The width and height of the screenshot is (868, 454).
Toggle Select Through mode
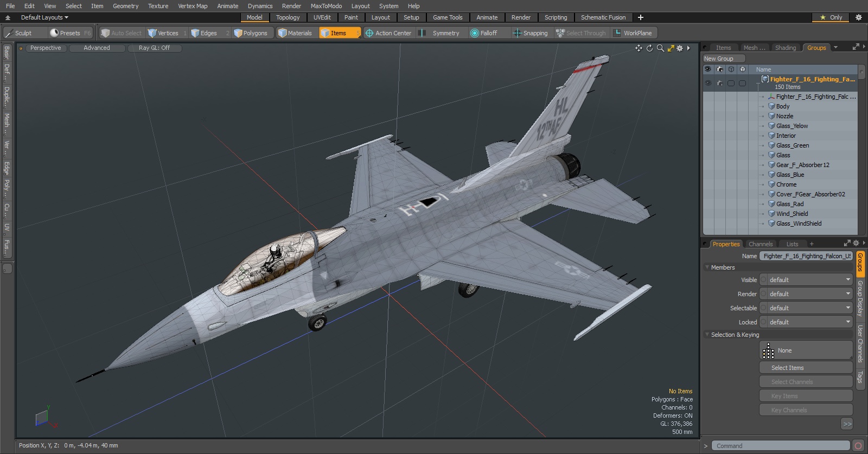coord(581,33)
